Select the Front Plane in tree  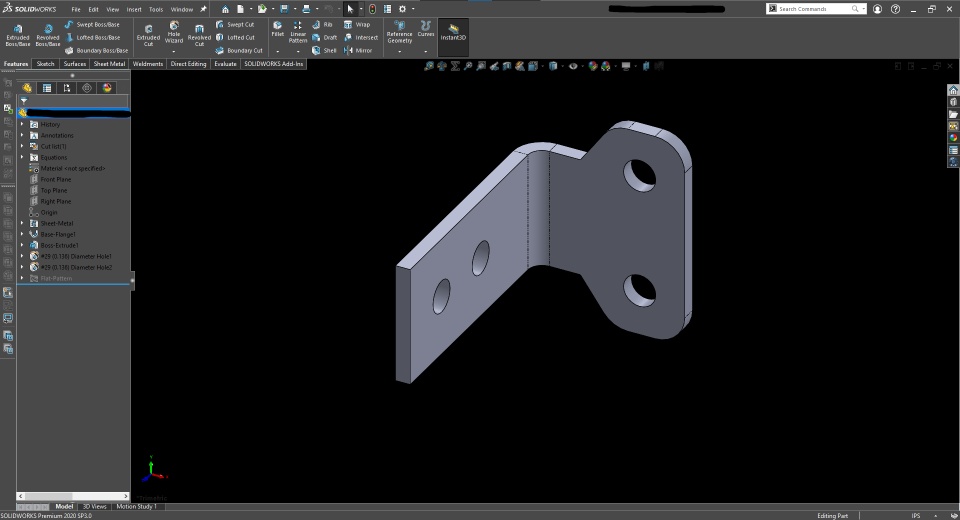pos(56,179)
